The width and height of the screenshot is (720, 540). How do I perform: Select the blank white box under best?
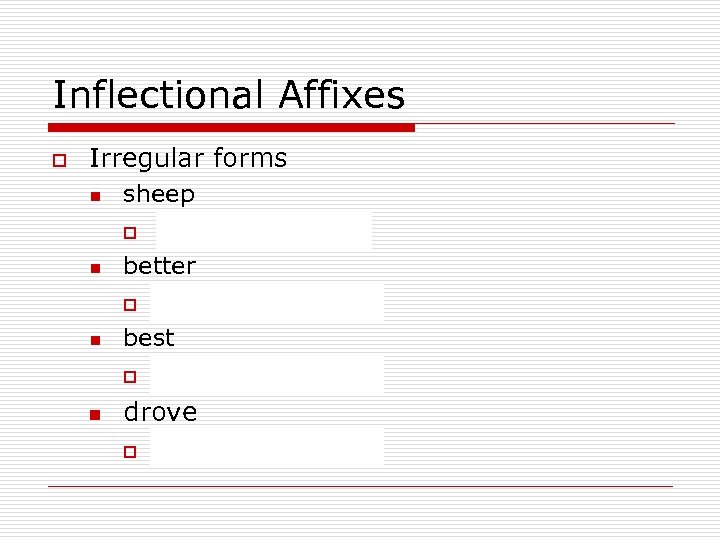266,374
